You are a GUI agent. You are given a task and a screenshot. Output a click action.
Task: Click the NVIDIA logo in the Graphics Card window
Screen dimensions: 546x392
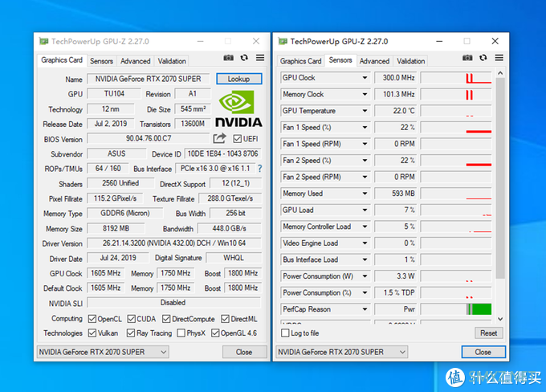(x=238, y=108)
